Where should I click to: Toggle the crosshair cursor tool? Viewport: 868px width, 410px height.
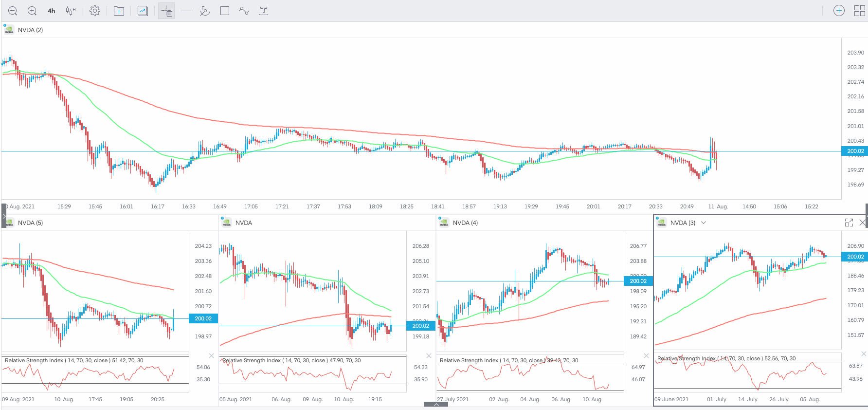coord(166,11)
